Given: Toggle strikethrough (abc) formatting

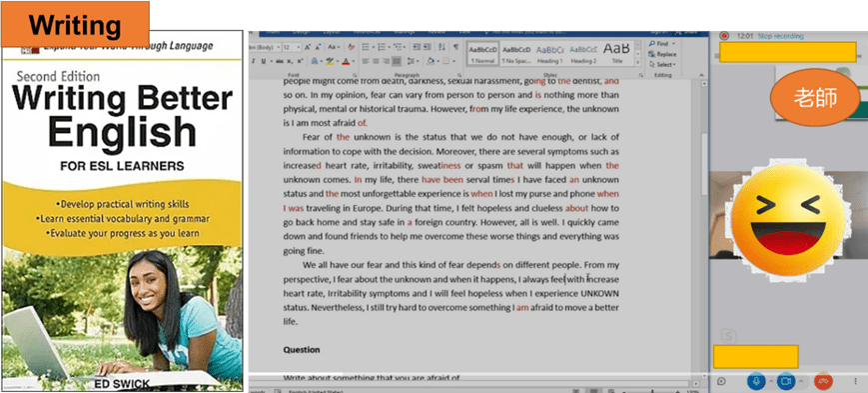Looking at the screenshot, I should click(280, 61).
